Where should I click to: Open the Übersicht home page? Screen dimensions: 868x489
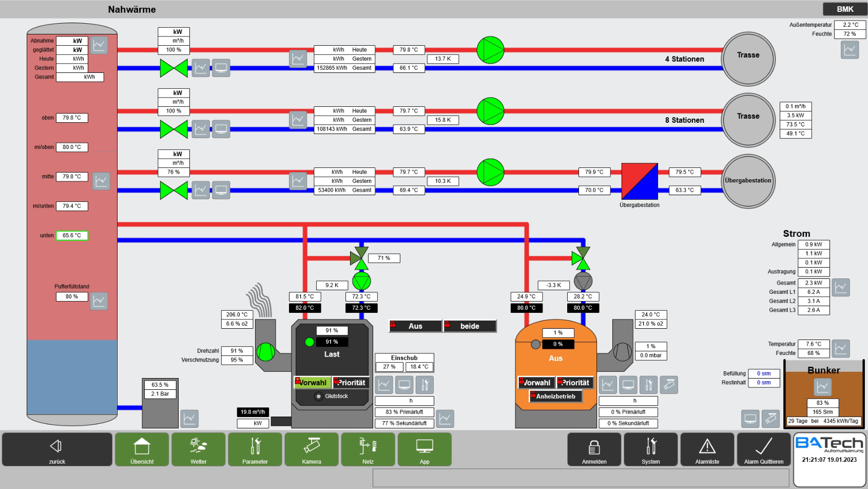click(x=142, y=449)
